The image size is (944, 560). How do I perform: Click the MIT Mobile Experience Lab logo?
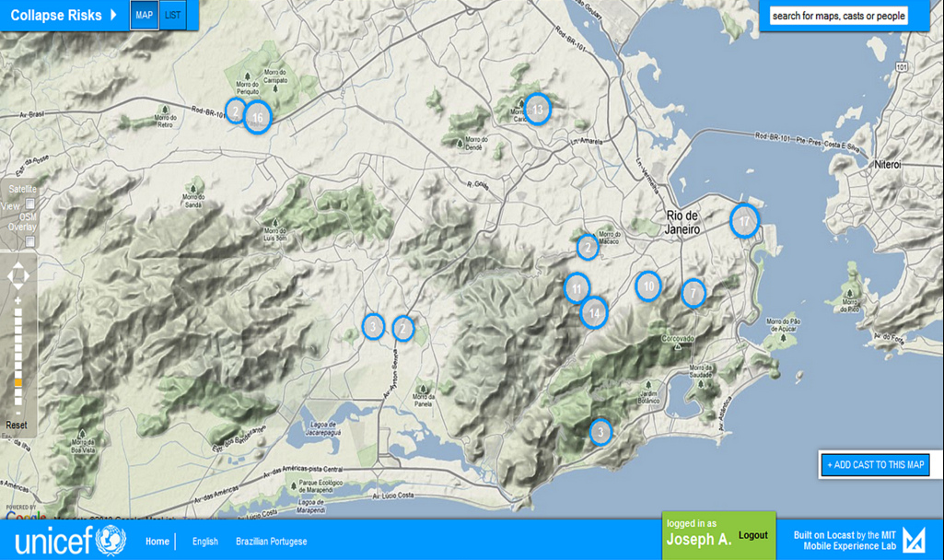(x=915, y=540)
